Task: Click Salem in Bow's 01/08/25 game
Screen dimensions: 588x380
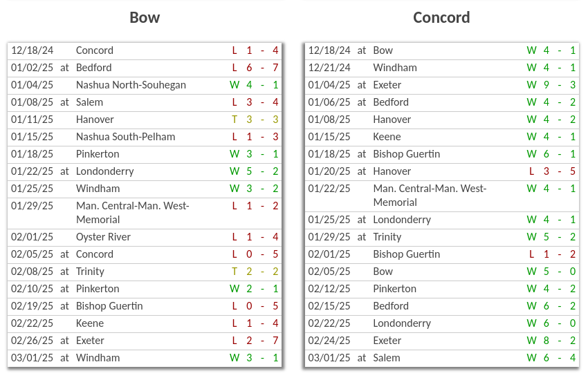Action: click(89, 102)
